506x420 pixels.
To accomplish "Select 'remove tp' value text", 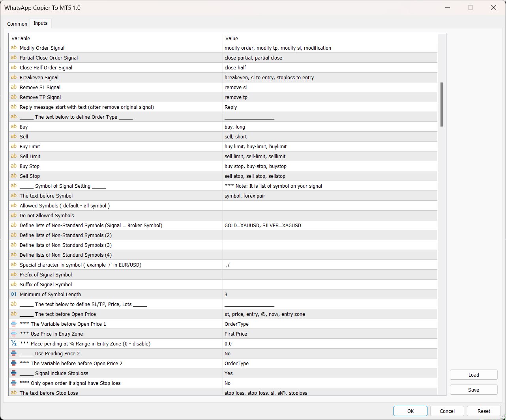I will (x=236, y=97).
